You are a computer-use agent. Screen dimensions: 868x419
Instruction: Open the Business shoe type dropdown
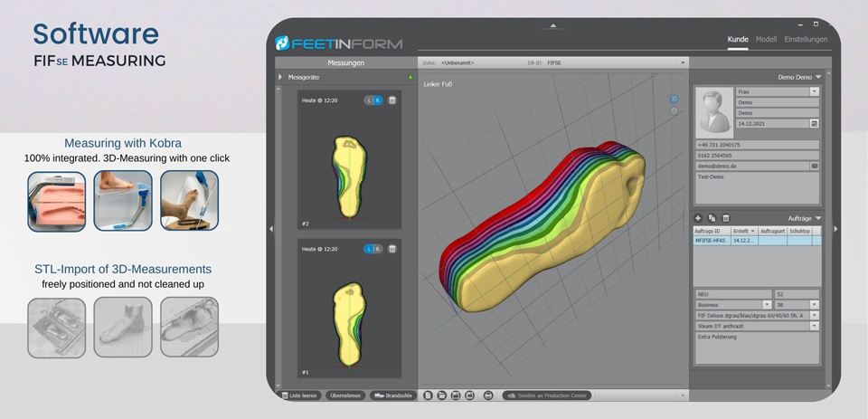(x=767, y=305)
